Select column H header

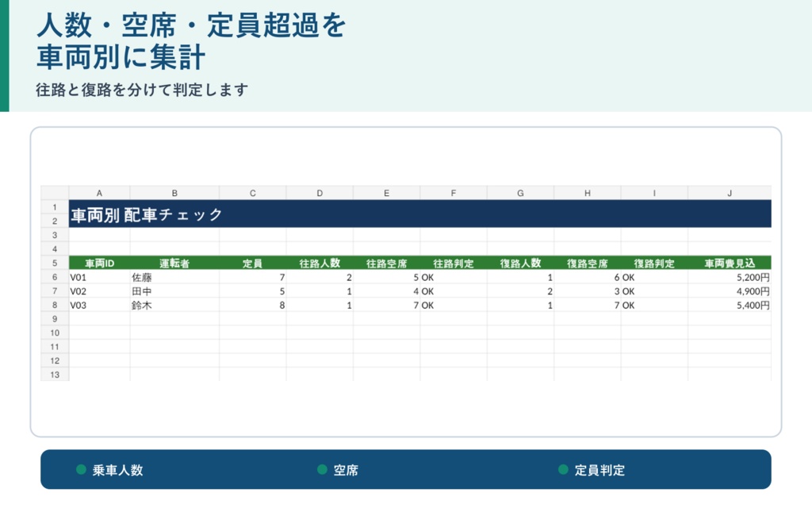[588, 193]
